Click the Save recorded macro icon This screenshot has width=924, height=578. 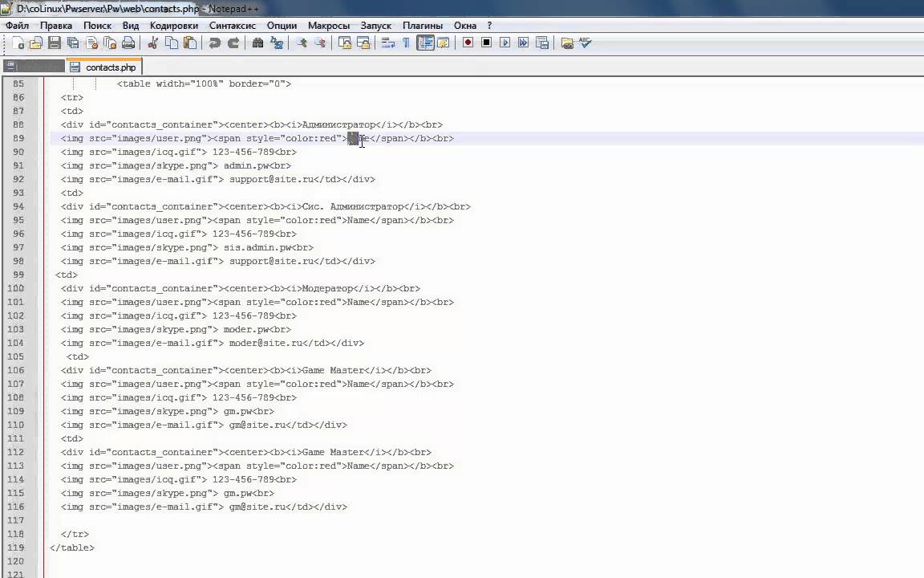tap(542, 43)
